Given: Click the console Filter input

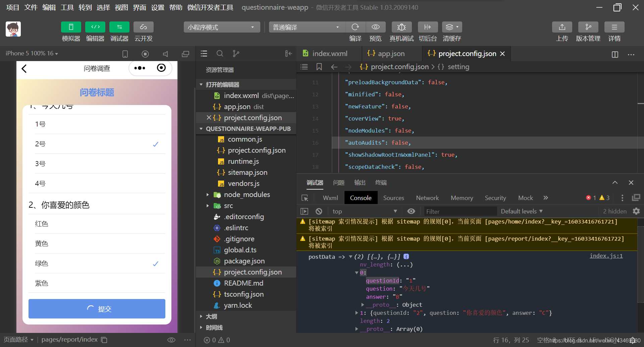Looking at the screenshot, I should 460,211.
